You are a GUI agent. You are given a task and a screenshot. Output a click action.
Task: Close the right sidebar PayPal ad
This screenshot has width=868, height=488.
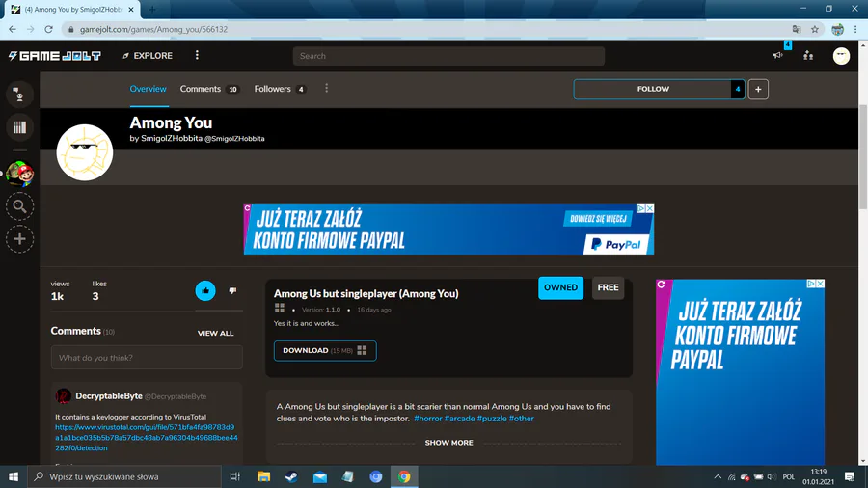821,284
